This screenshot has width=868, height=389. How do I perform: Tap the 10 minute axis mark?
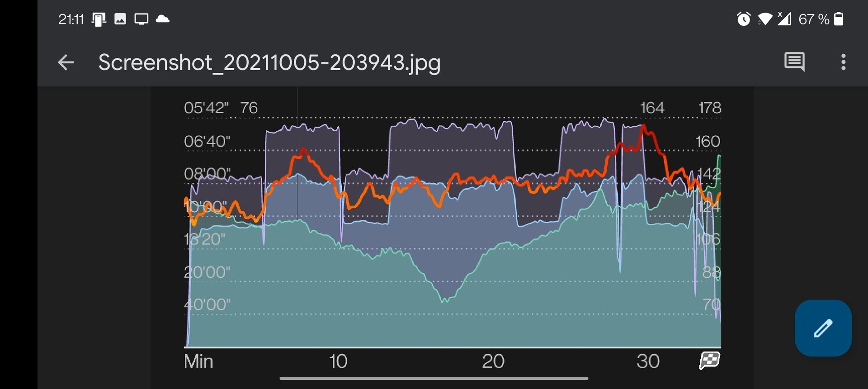(338, 361)
